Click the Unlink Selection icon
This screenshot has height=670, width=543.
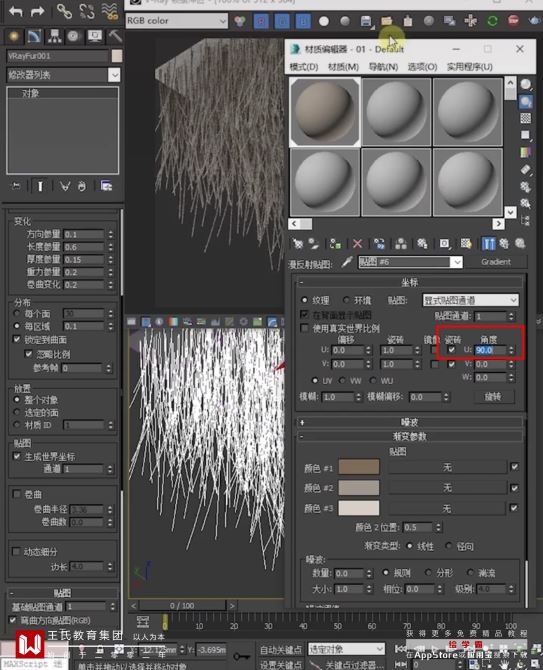tap(87, 11)
